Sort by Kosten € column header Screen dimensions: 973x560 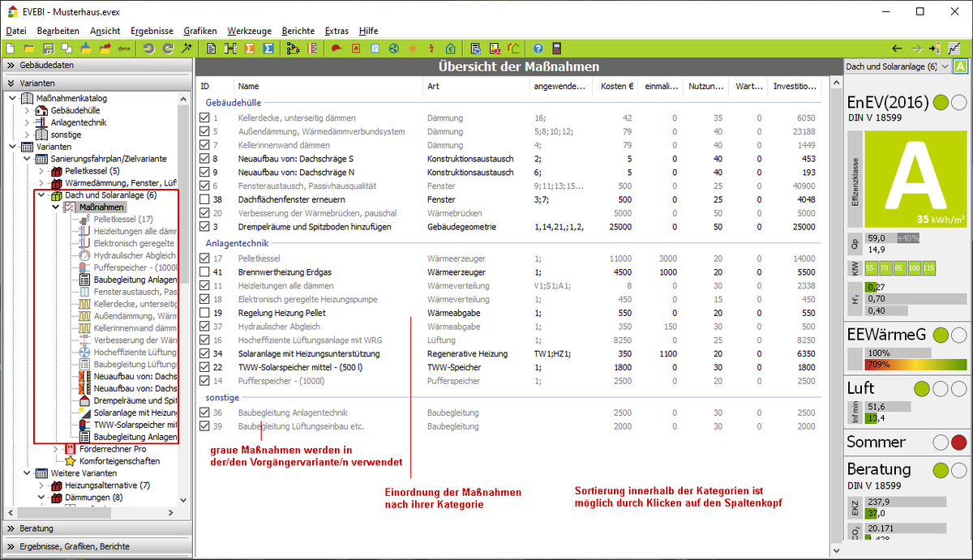[615, 86]
